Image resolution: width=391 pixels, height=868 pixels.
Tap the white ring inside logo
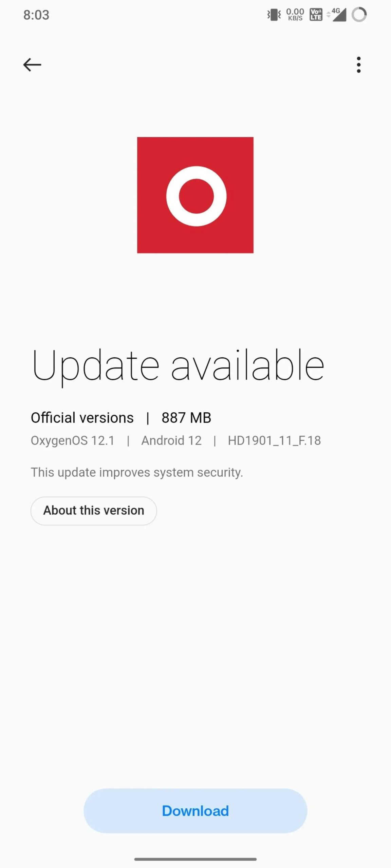tap(196, 196)
